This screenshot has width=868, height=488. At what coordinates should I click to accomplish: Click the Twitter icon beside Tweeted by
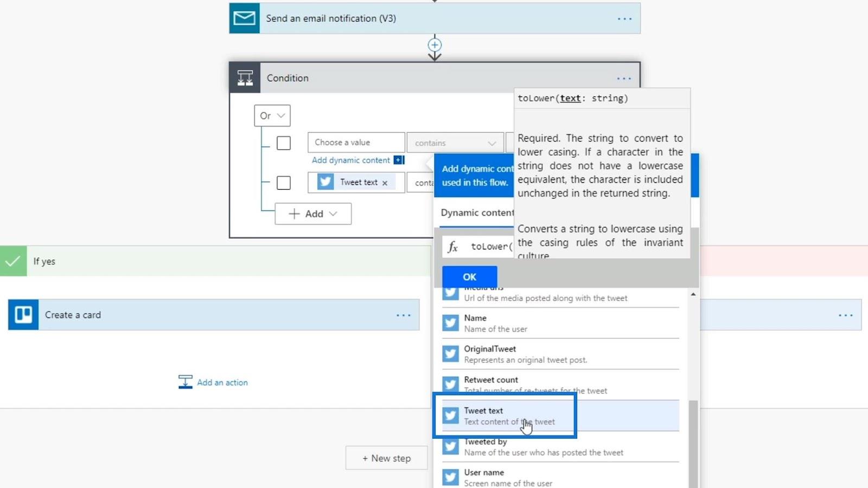click(450, 446)
